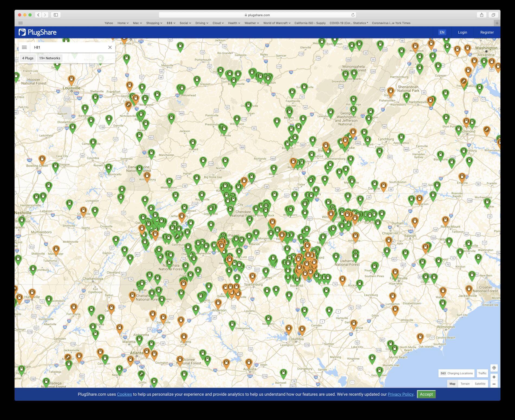
Task: Open the Privacy Policy link
Action: [400, 394]
